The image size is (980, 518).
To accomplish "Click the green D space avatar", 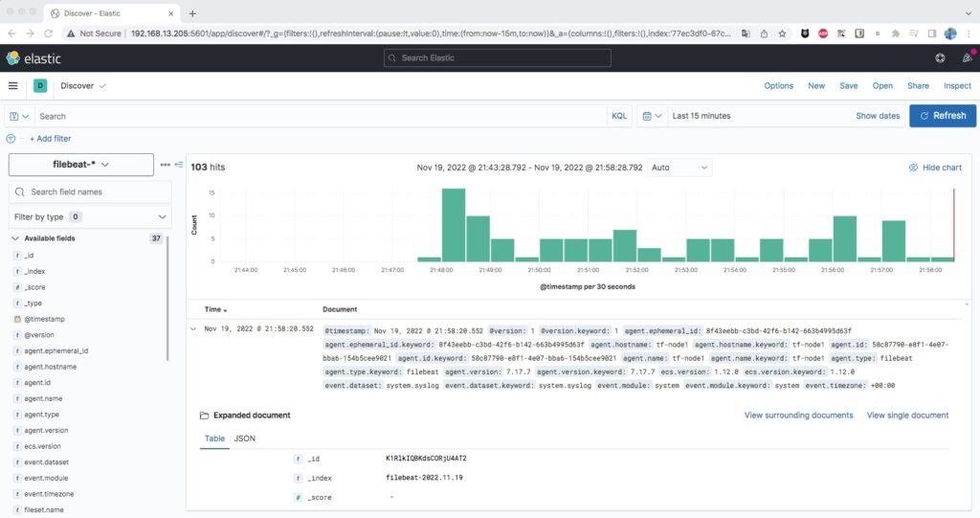I will [40, 86].
